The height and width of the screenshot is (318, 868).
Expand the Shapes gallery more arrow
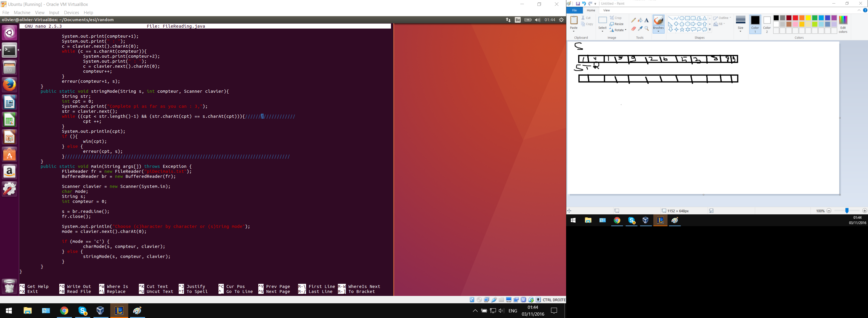click(x=710, y=30)
